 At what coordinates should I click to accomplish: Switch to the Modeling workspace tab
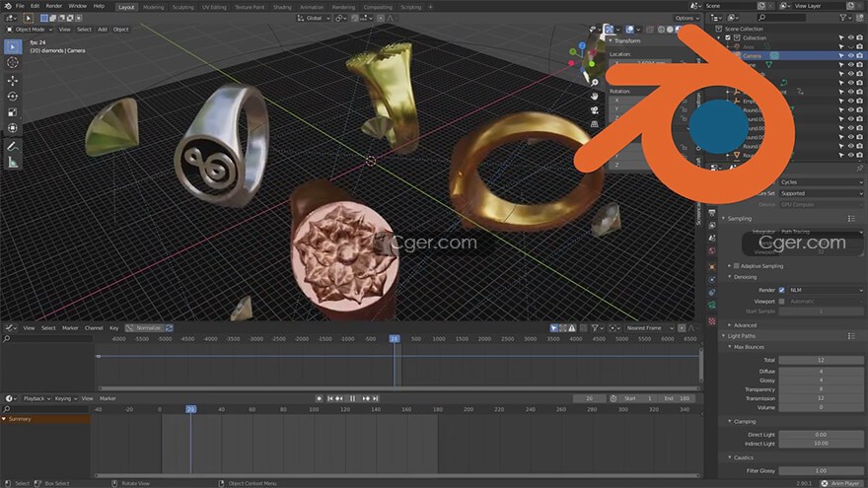click(153, 7)
